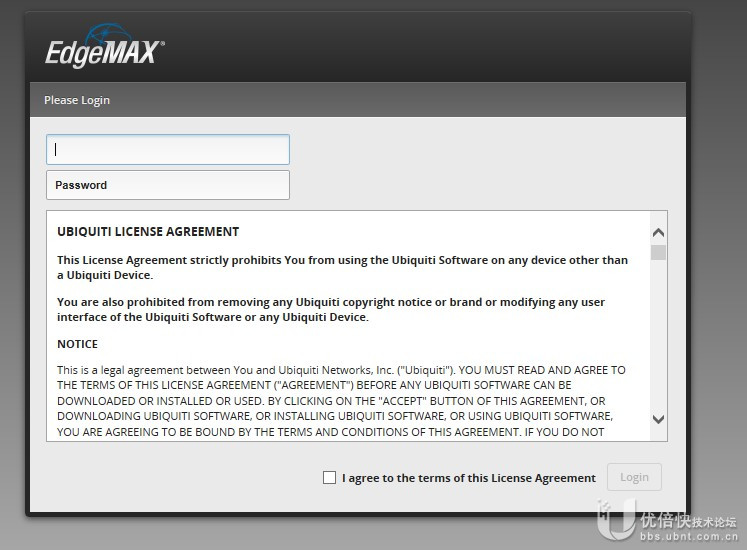The image size is (747, 550).
Task: Click the paragraph starting 'You are also prohibited'
Action: 331,309
